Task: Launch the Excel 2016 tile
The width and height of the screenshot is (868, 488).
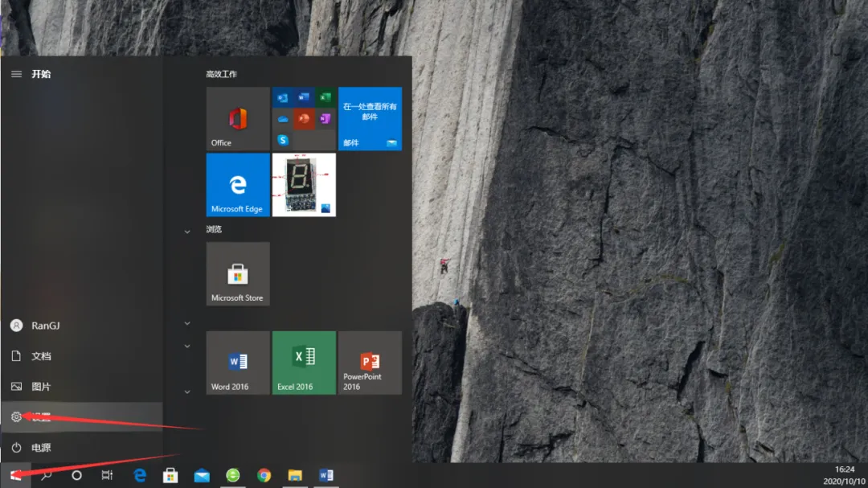Action: (x=304, y=363)
